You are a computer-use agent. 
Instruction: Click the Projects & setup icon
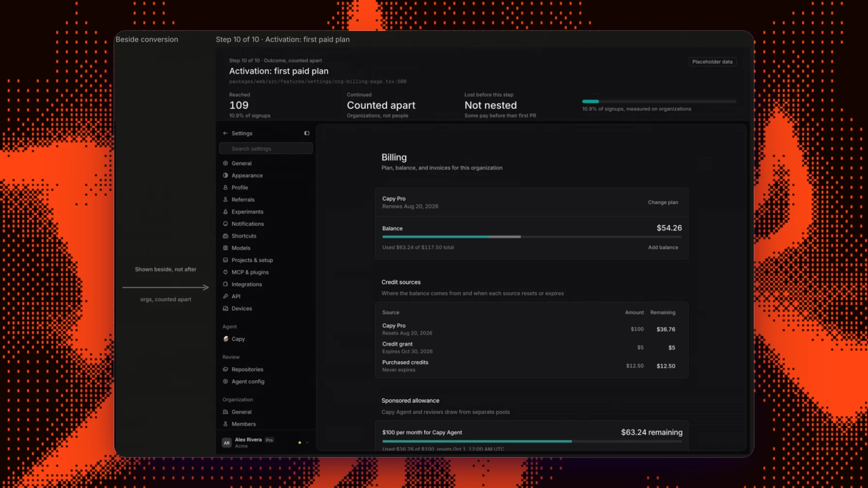tap(225, 260)
